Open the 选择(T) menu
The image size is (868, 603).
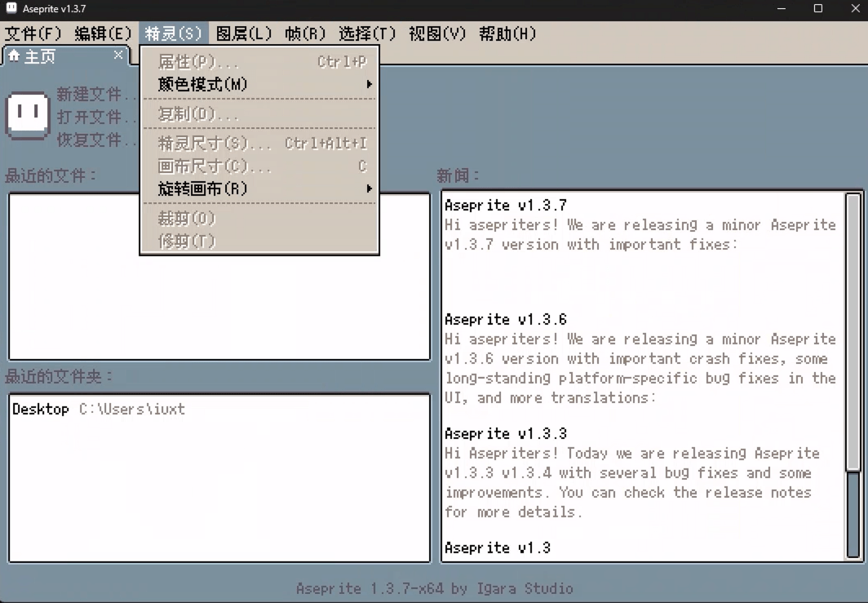[367, 33]
